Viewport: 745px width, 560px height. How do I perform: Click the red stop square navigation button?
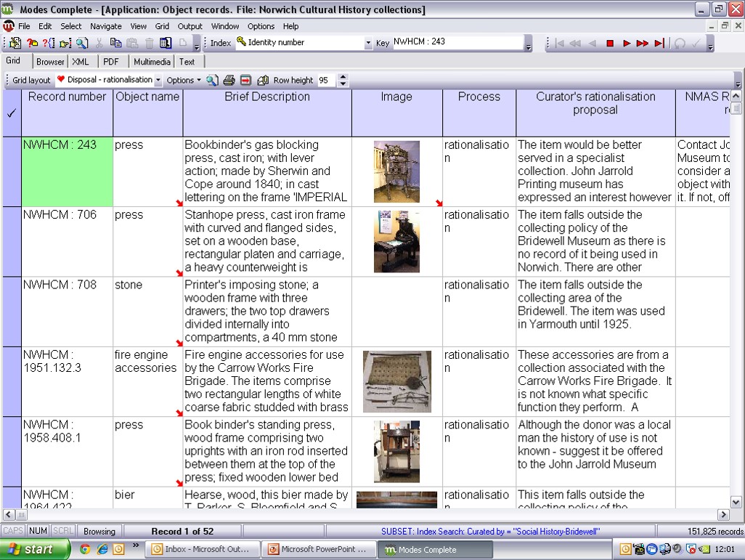coord(610,44)
